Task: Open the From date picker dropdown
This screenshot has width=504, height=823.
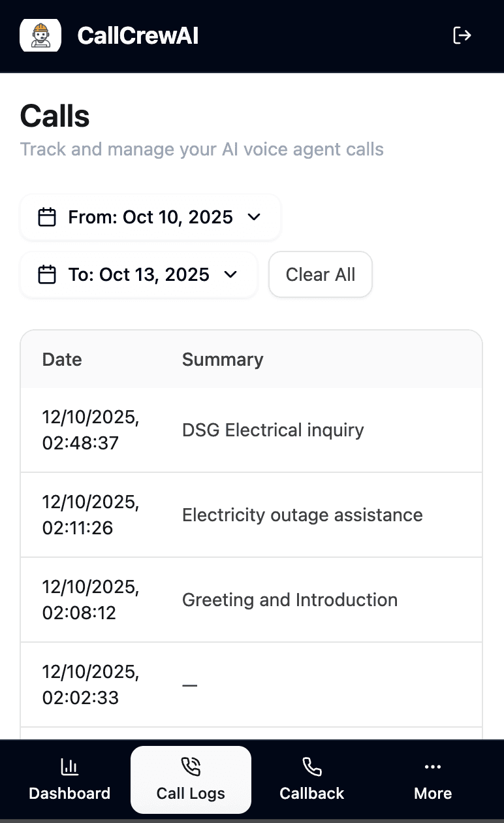Action: tap(150, 217)
